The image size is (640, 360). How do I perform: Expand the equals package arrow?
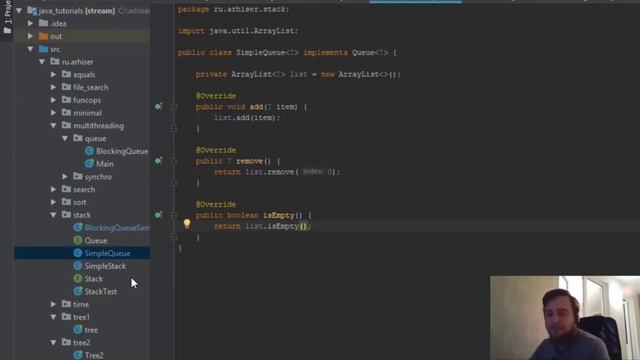coord(53,75)
